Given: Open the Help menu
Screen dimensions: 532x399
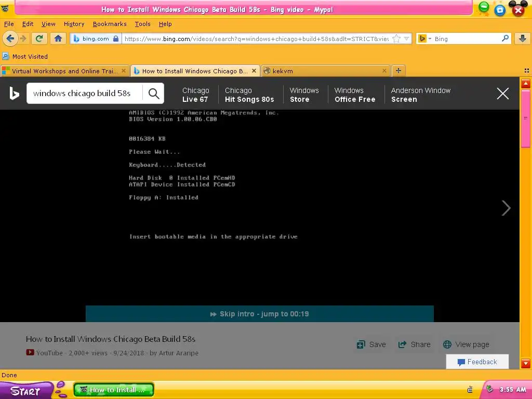Looking at the screenshot, I should (x=165, y=24).
